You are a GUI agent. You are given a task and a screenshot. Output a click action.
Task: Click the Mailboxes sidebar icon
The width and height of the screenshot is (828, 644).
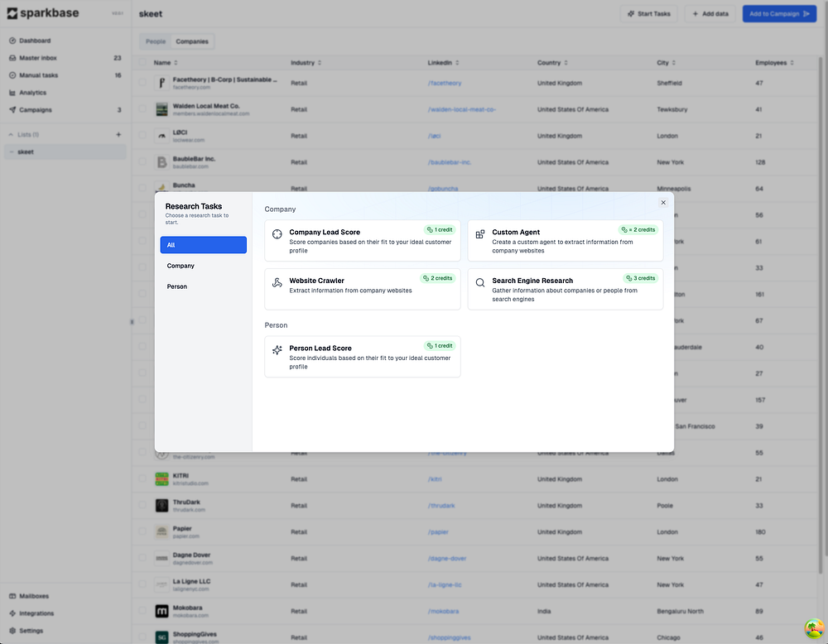[12, 596]
